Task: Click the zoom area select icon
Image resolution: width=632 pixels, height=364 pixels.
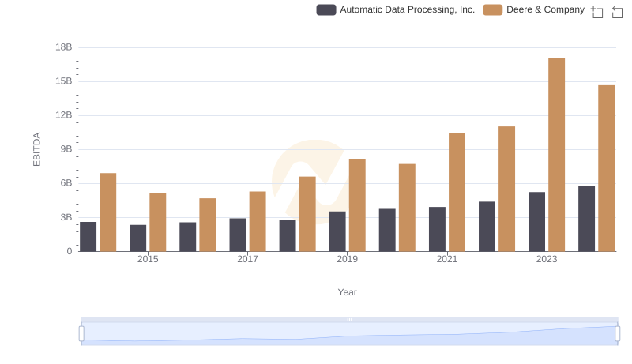Action: (597, 12)
